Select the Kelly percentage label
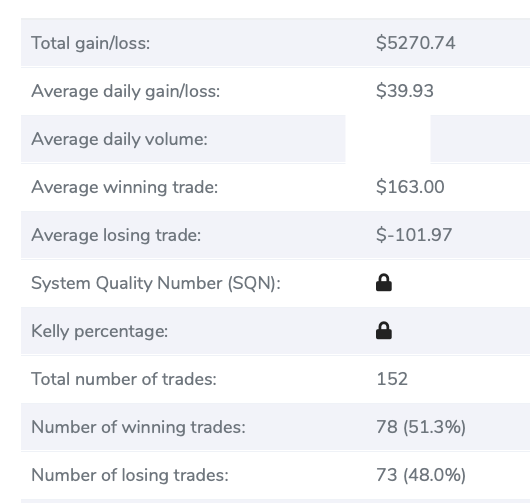This screenshot has width=530, height=503. [x=99, y=331]
